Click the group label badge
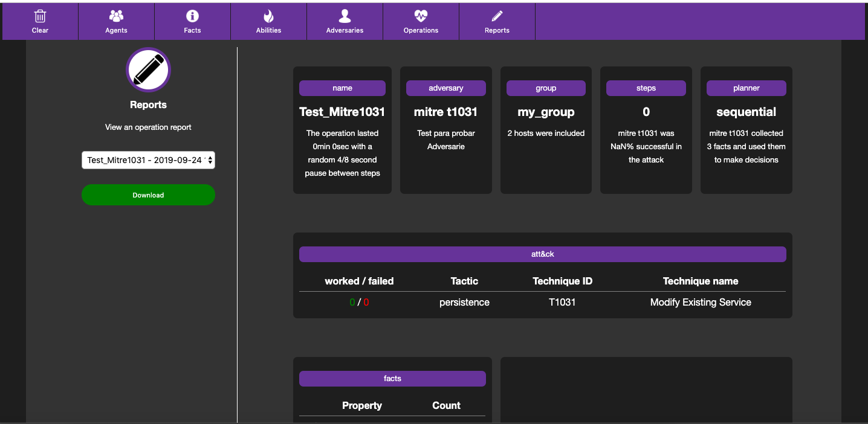 (546, 88)
